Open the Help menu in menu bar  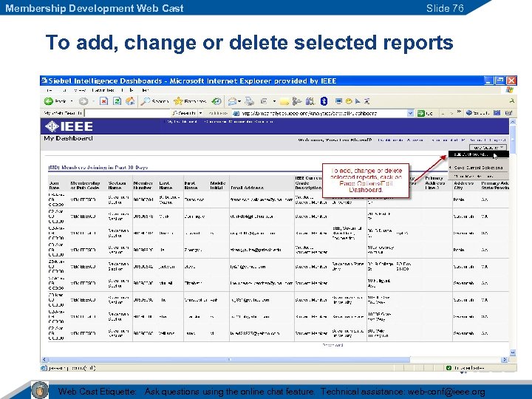coord(146,90)
